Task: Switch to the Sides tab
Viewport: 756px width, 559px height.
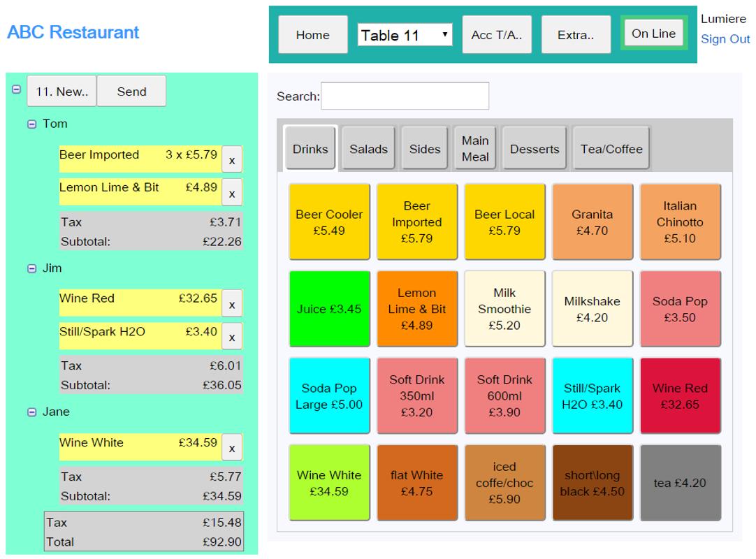Action: [425, 149]
